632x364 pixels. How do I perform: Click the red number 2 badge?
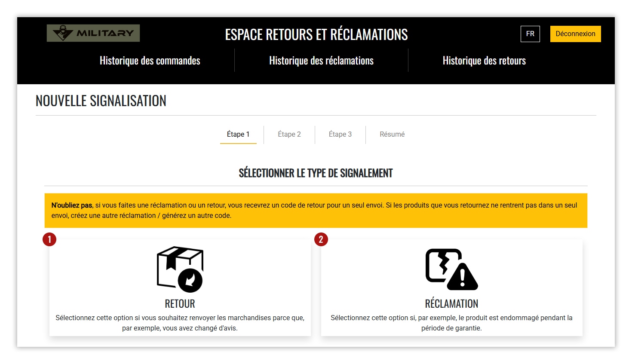pos(321,239)
